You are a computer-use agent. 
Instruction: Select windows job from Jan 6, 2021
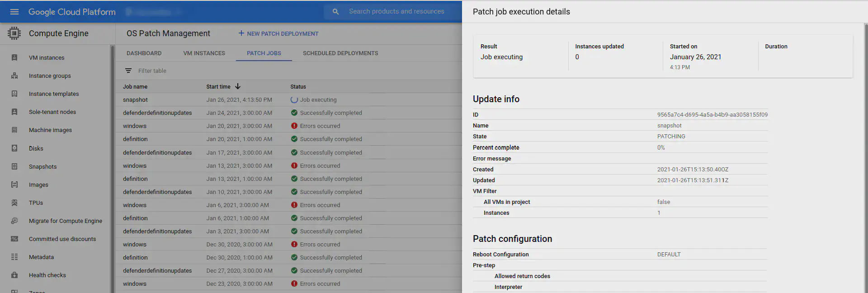135,205
